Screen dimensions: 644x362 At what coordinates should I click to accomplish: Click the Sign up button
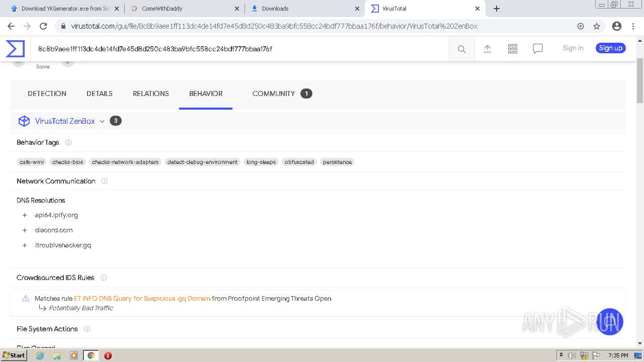(611, 48)
